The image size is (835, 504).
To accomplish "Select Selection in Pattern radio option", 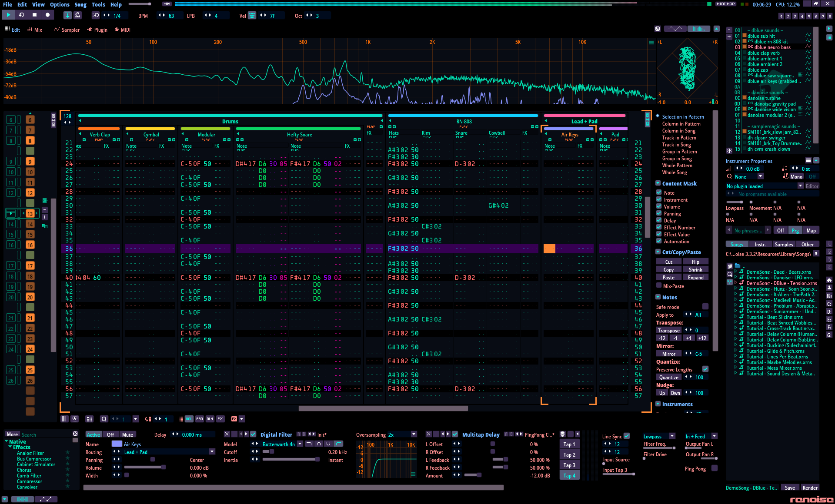I will point(658,116).
